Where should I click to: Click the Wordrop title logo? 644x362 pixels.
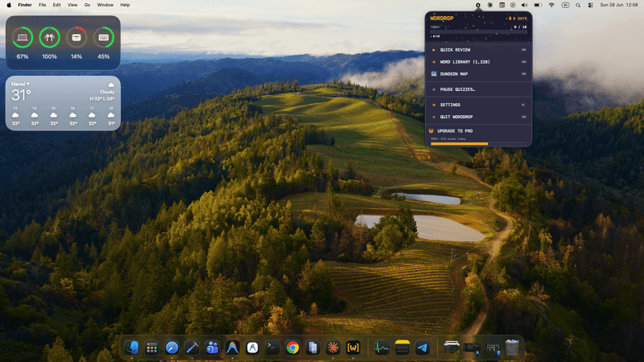tap(441, 18)
